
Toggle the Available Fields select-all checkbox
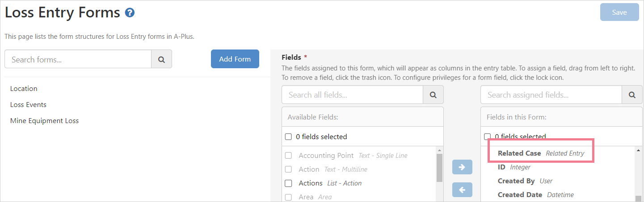tap(289, 136)
